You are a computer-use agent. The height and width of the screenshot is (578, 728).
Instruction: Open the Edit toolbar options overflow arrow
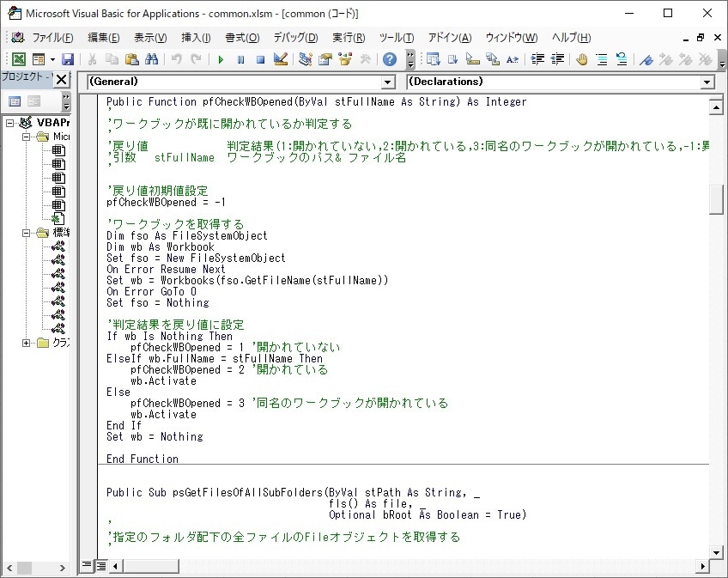pos(721,59)
